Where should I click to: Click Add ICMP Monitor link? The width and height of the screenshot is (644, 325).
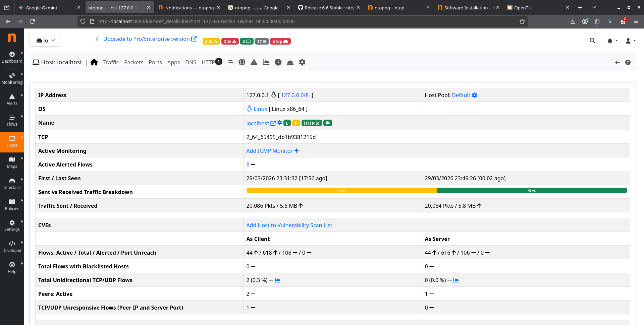[272, 151]
